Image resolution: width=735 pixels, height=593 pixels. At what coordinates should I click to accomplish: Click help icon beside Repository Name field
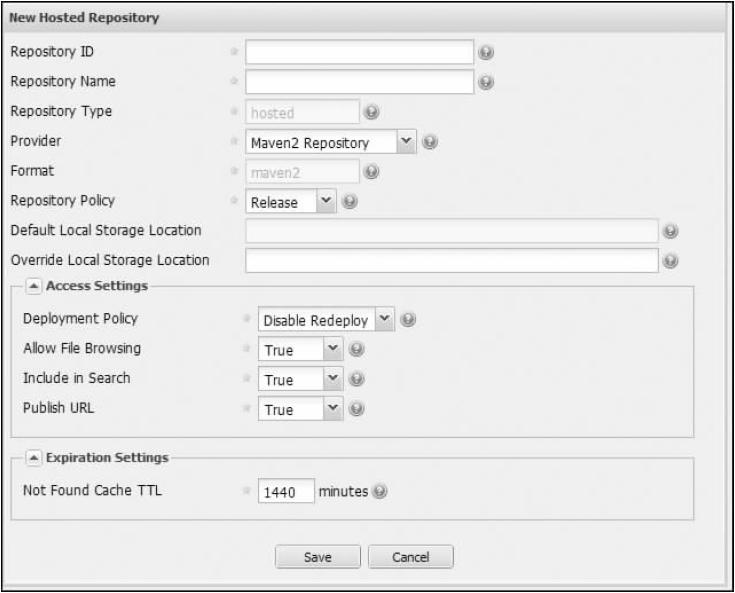487,82
